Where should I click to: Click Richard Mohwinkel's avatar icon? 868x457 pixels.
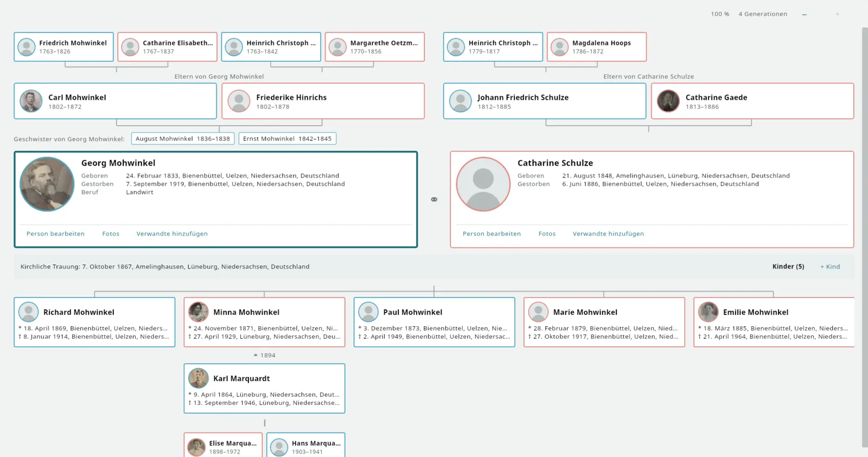29,312
